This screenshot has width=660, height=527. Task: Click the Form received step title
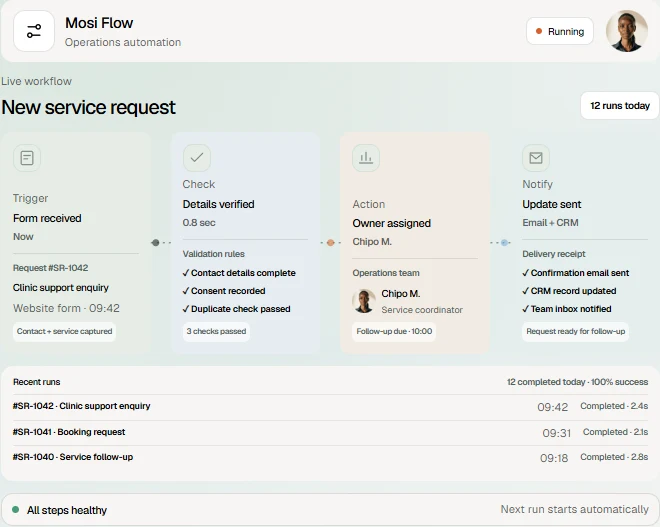click(47, 218)
